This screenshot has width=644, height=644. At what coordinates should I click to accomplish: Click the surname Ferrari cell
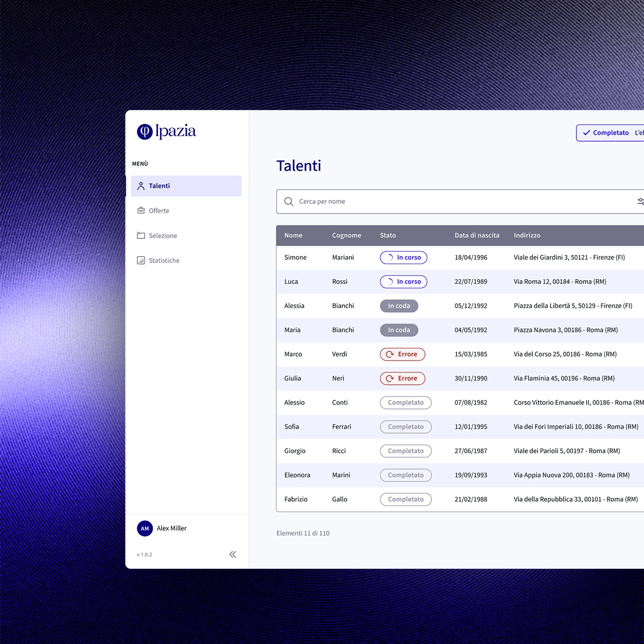(x=342, y=427)
